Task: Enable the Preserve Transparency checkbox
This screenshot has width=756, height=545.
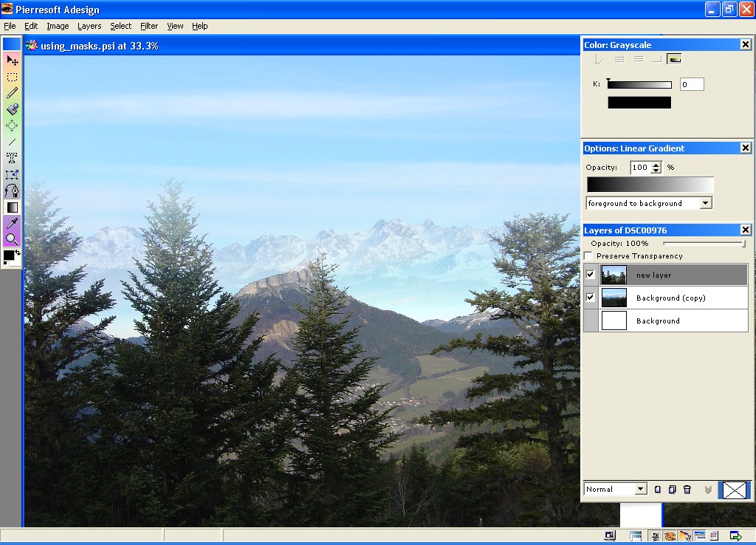Action: click(x=588, y=256)
